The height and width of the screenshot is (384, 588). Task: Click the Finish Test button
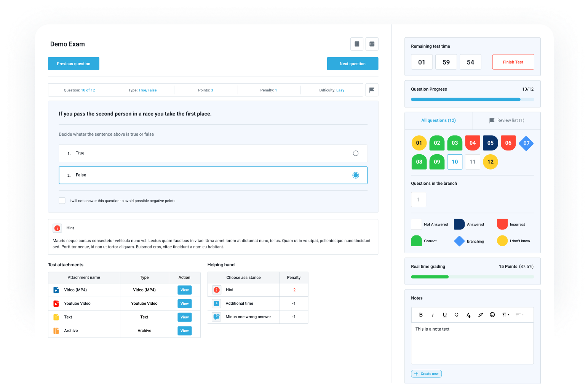pos(513,62)
